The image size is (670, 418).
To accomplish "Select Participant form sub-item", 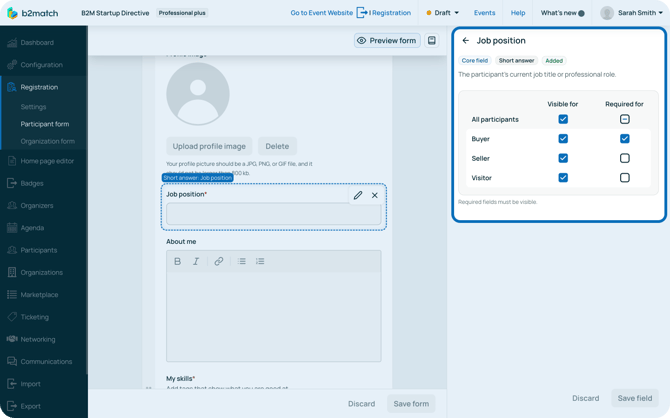I will coord(45,124).
